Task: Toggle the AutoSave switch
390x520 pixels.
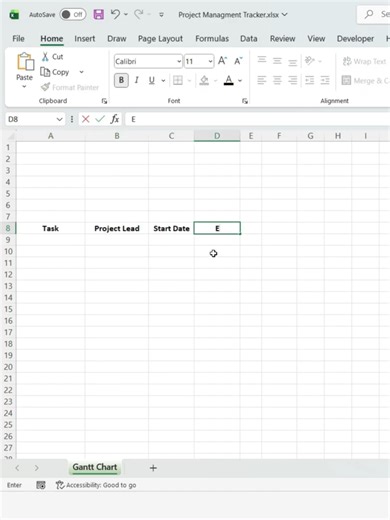Action: (x=73, y=15)
